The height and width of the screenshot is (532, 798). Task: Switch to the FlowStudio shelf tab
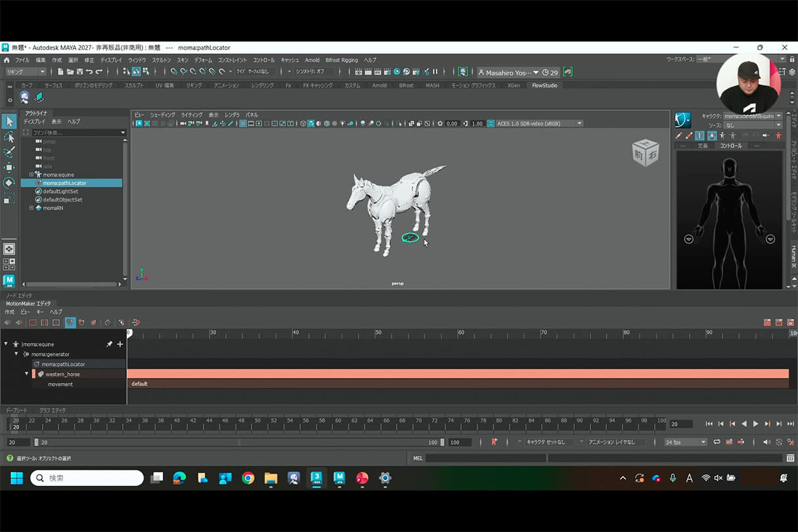click(x=544, y=85)
